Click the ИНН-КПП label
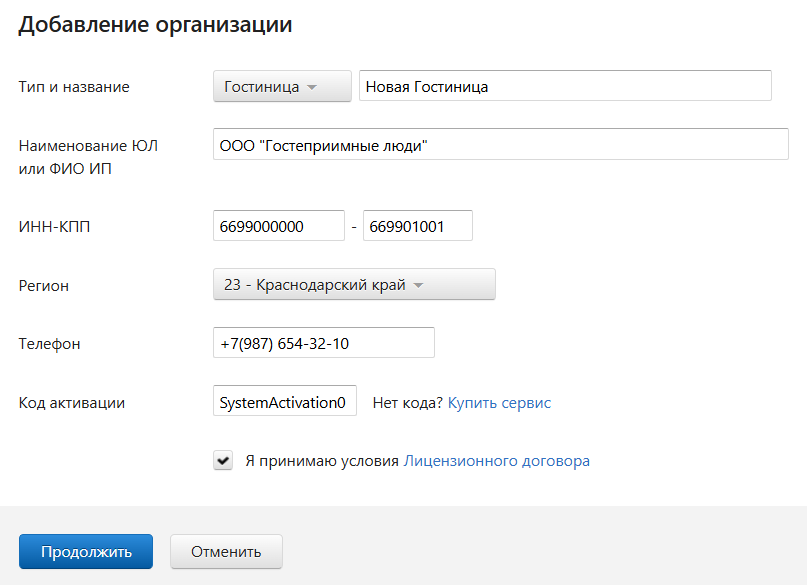 pos(54,226)
